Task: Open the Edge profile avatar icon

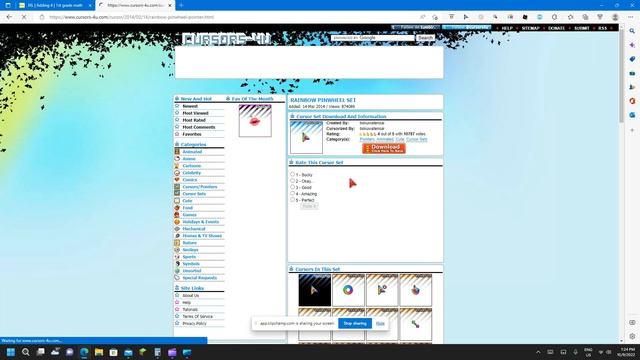Action: [615, 17]
